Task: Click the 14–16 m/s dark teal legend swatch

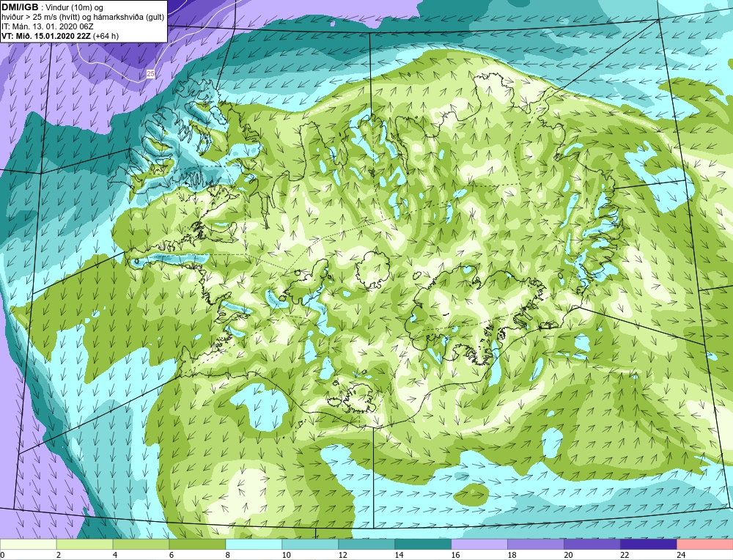Action: click(x=423, y=545)
